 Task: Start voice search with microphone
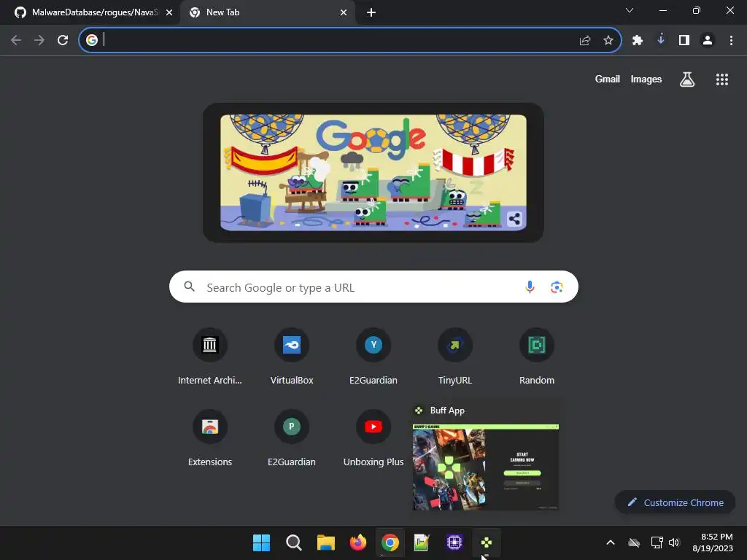tap(530, 287)
